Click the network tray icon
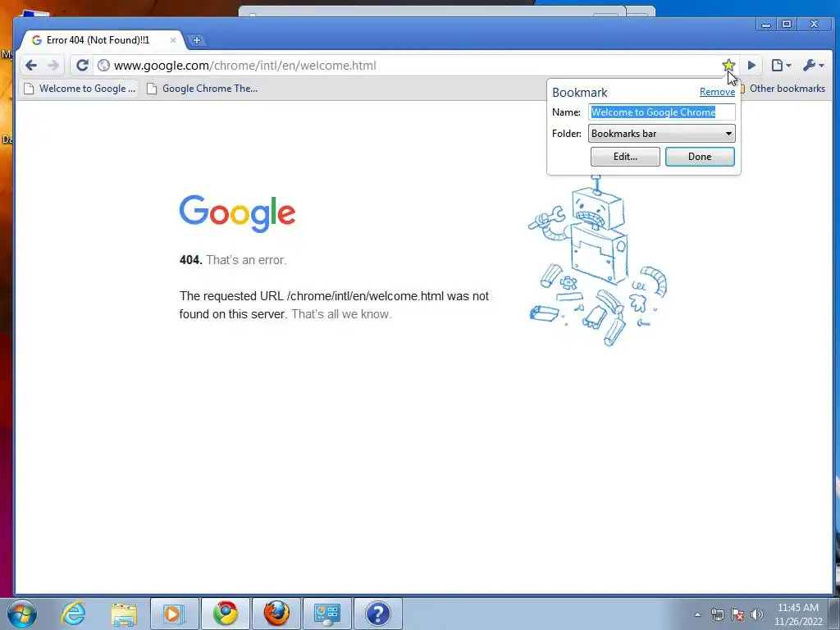The width and height of the screenshot is (840, 630). point(717,614)
